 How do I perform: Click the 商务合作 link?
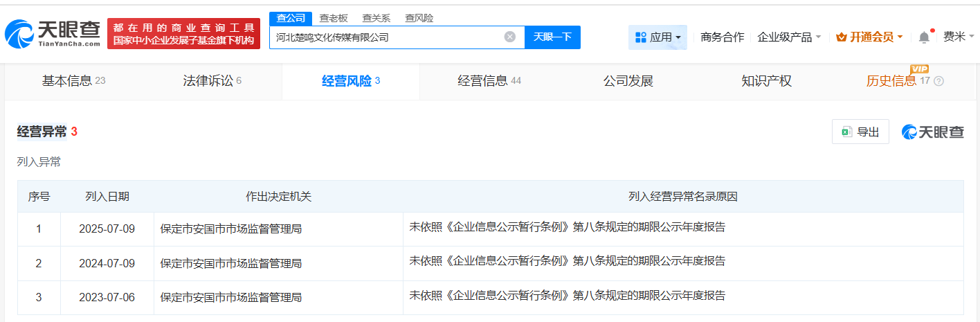tap(722, 37)
